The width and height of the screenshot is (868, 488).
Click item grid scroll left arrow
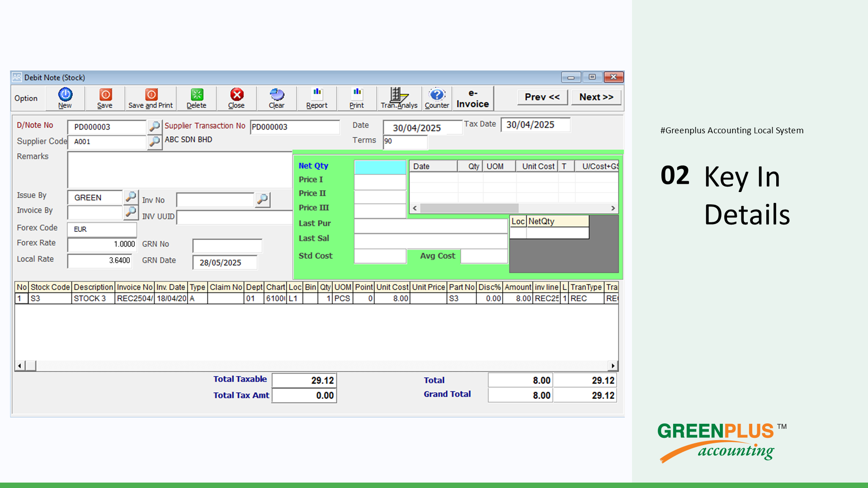tap(19, 366)
